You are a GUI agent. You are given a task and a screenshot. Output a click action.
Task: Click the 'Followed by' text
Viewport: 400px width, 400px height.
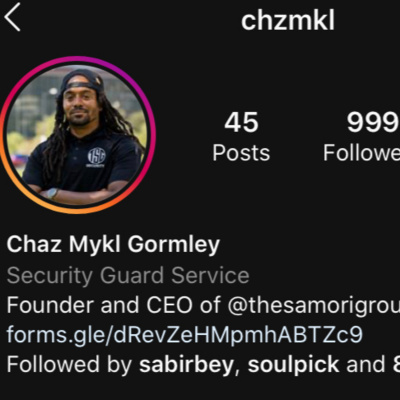pyautogui.click(x=69, y=364)
